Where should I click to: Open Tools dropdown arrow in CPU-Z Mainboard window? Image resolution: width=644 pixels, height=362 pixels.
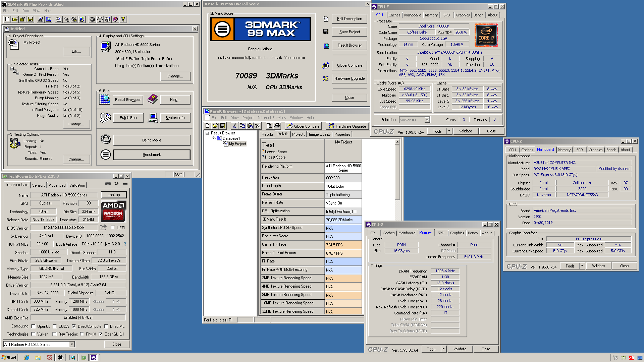pos(582,266)
